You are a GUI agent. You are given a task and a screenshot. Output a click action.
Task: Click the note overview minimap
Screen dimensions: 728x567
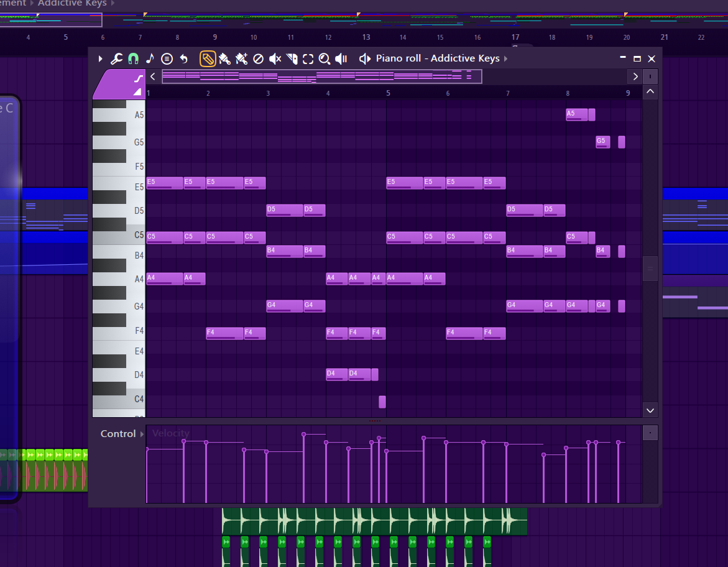click(x=322, y=76)
